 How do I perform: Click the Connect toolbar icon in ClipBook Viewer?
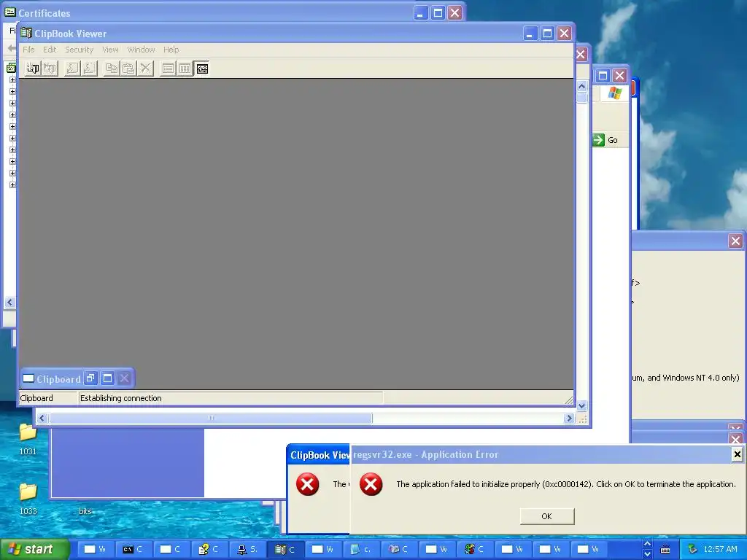coord(32,69)
